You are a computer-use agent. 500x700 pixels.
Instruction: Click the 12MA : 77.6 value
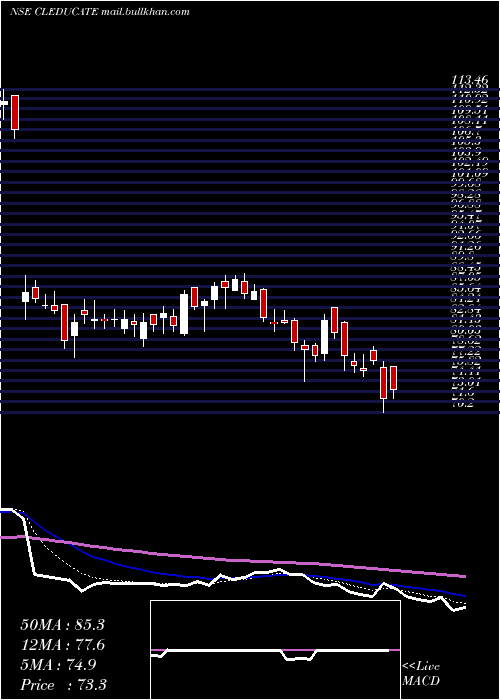point(63,645)
